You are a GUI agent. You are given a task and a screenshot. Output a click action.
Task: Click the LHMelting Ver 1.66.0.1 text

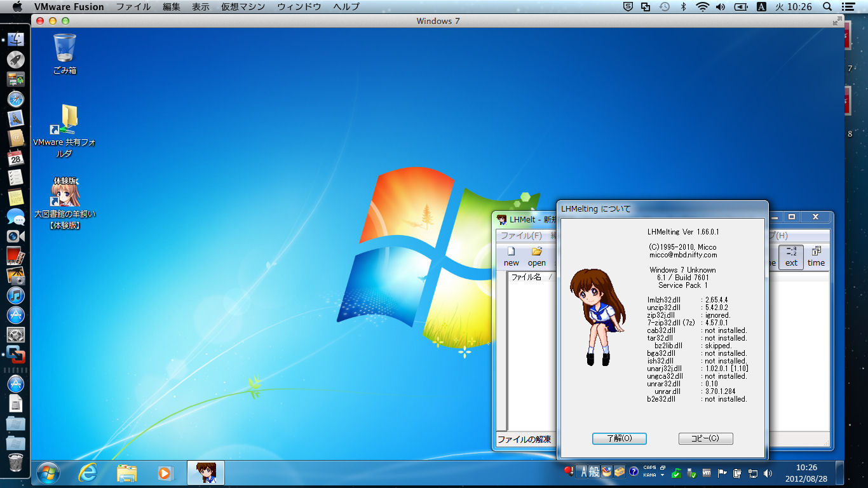coord(683,232)
